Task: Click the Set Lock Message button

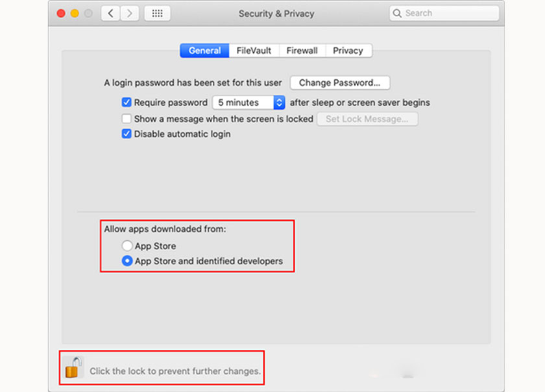Action: click(367, 119)
